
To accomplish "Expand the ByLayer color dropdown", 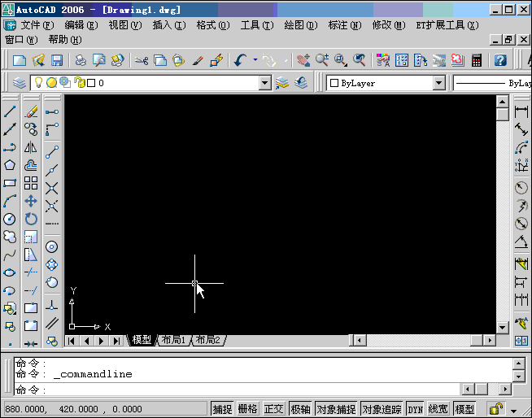I will click(439, 83).
